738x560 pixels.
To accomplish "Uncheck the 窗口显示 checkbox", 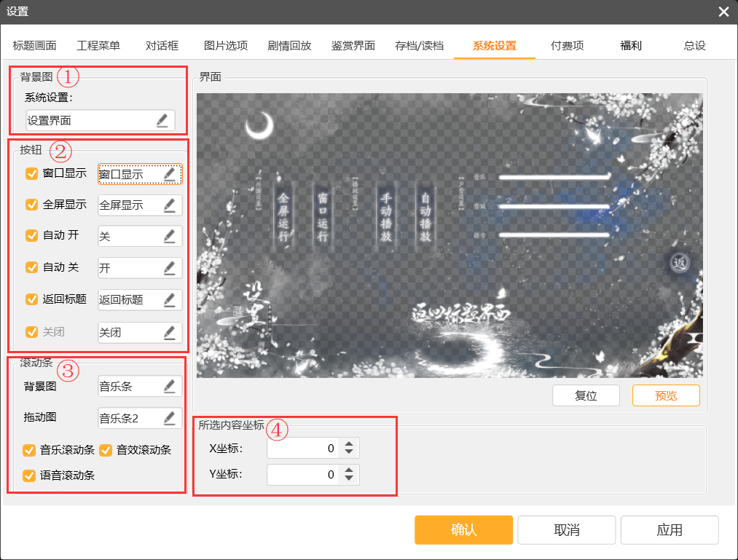I will coord(31,174).
